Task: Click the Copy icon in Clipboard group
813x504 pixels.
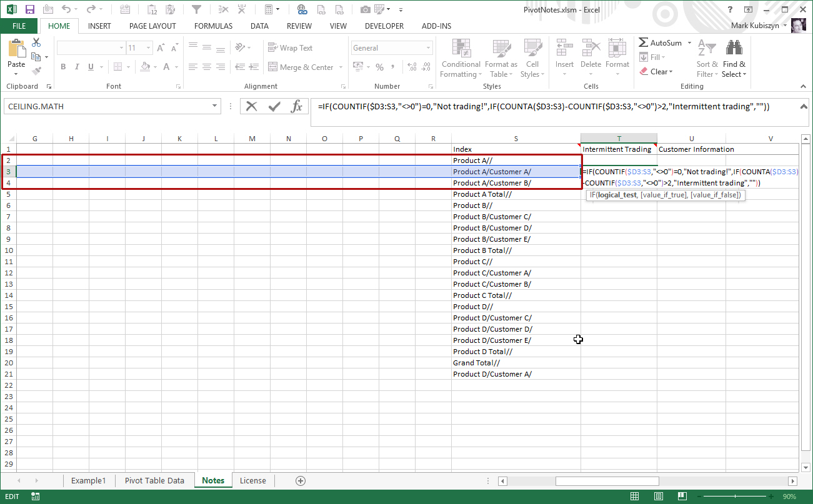Action: pyautogui.click(x=35, y=57)
